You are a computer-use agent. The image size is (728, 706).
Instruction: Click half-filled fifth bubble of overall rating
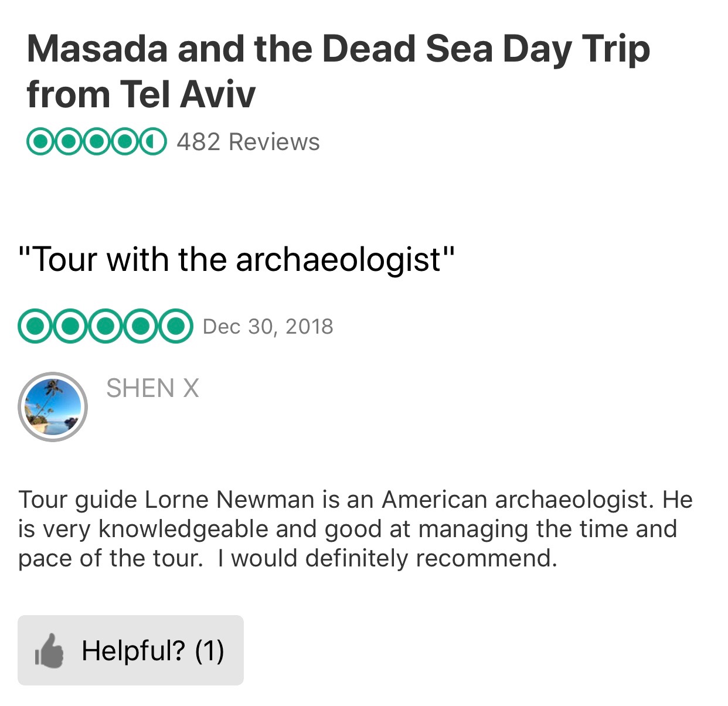[153, 142]
